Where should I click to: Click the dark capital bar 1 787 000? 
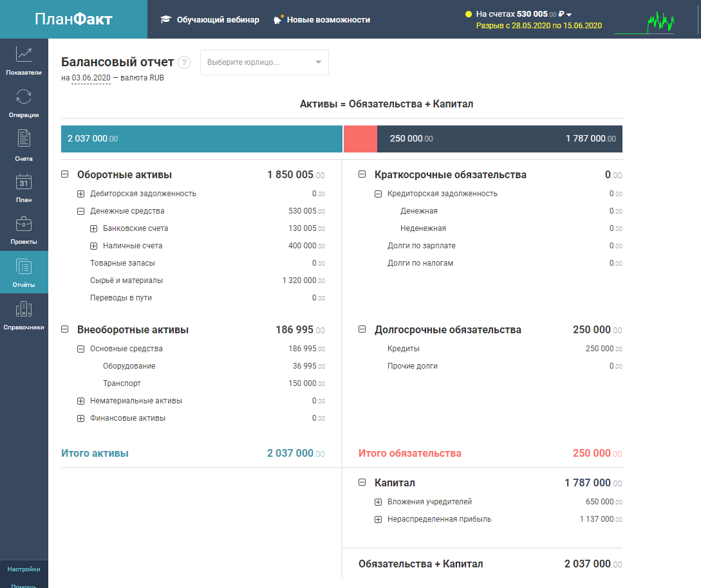tap(500, 139)
